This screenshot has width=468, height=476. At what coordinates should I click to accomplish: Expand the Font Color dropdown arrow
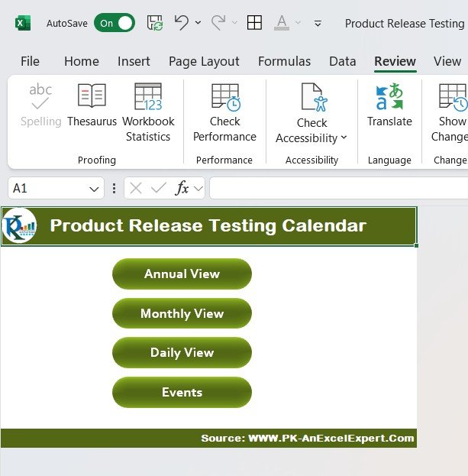298,23
